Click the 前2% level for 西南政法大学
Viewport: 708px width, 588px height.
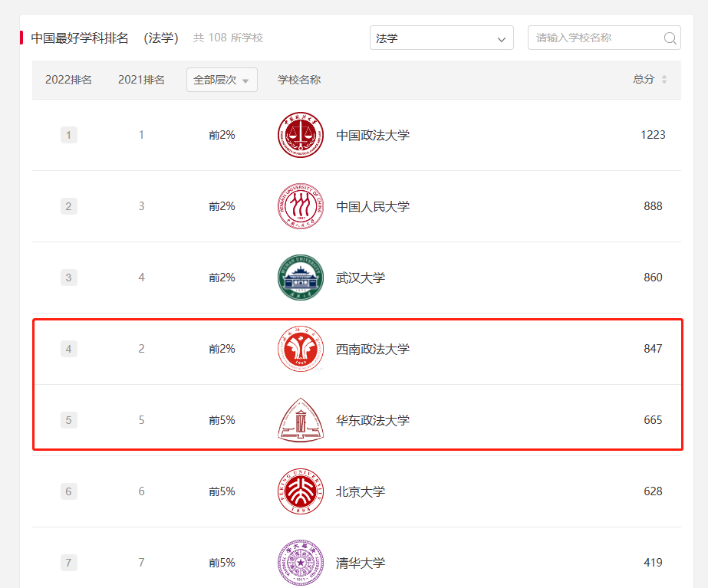point(222,349)
